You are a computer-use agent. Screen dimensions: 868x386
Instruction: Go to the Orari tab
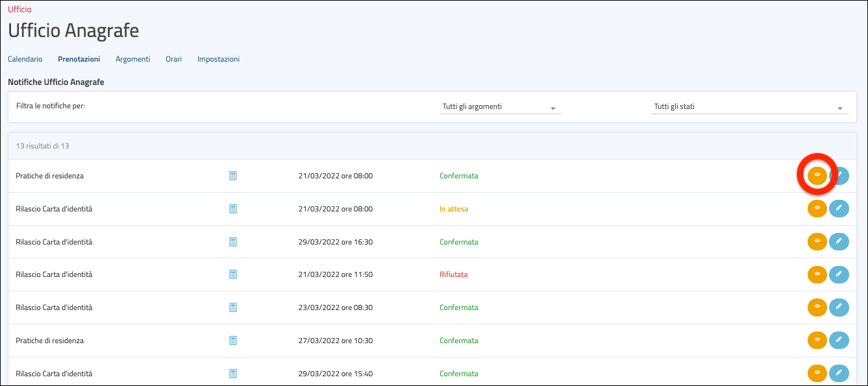coord(173,59)
